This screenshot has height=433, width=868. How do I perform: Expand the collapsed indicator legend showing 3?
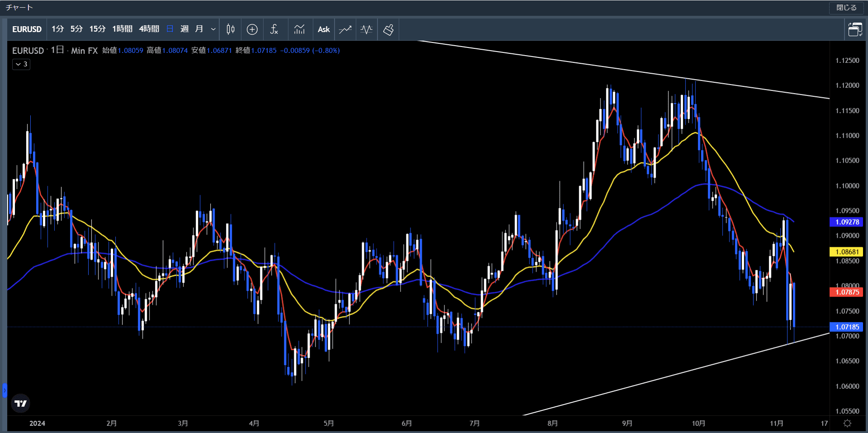[21, 64]
